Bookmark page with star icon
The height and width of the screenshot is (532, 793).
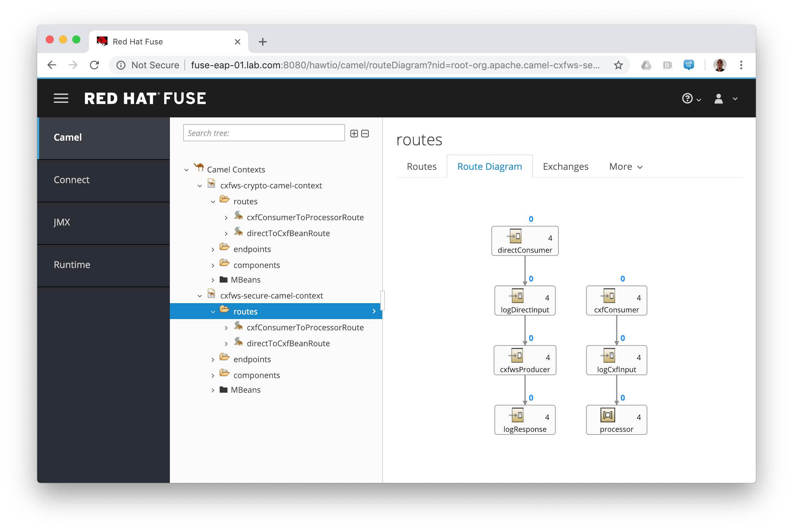point(618,65)
